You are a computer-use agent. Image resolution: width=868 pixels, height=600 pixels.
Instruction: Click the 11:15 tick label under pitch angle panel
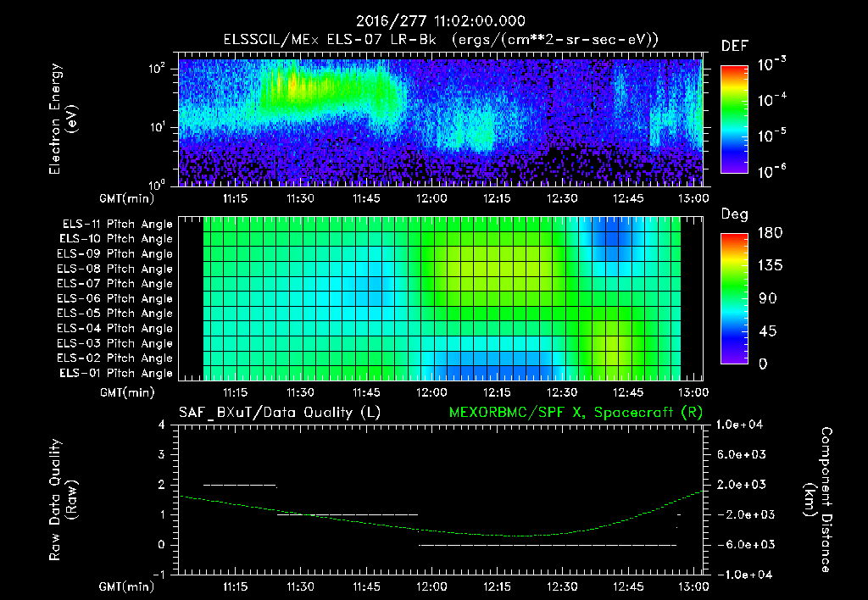(235, 392)
